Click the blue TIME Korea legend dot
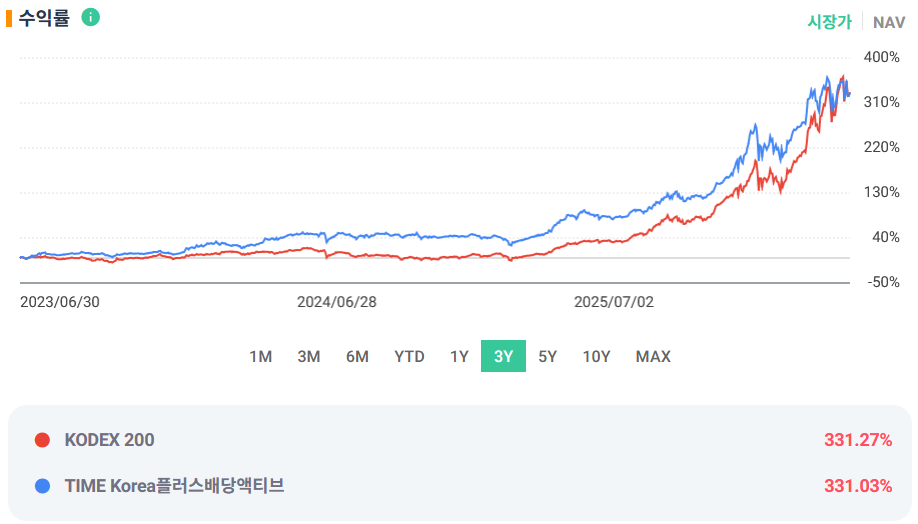 click(42, 486)
